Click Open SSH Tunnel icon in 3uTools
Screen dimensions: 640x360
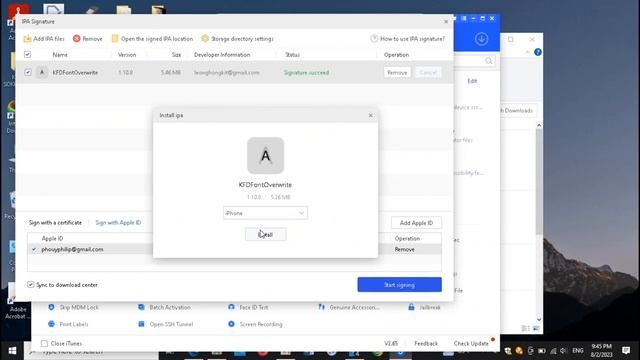click(x=141, y=324)
